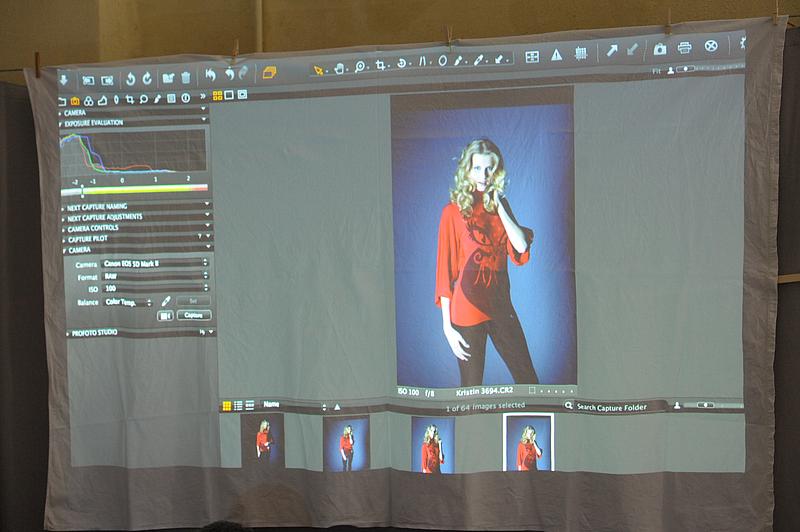This screenshot has width=800, height=532.
Task: Adjust the thumbnail size slider in browser
Action: point(706,405)
